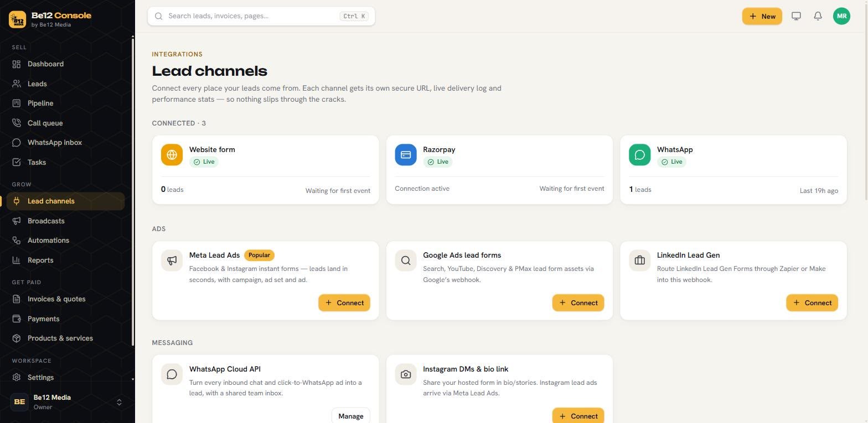The image size is (868, 423).
Task: Click the monitor icon in top bar
Action: 796,16
